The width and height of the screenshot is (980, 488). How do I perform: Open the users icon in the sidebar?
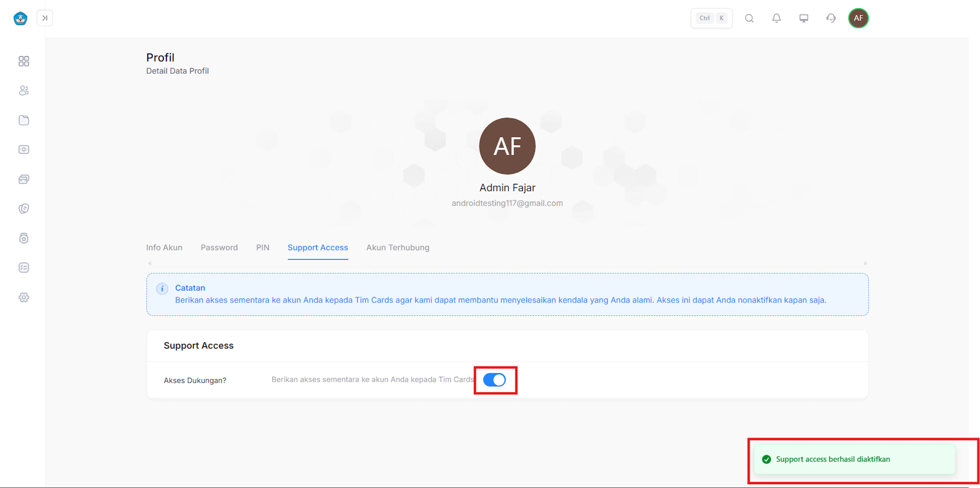(x=23, y=91)
